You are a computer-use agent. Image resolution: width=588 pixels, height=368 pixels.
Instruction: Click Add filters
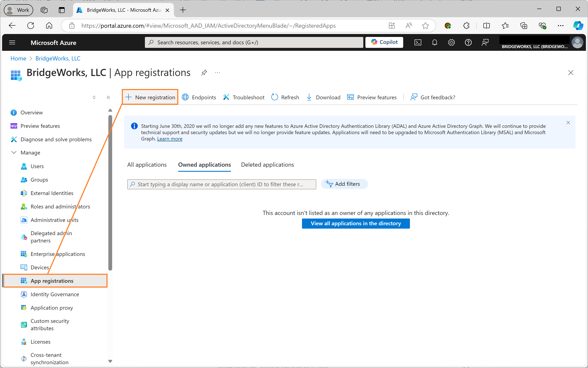[x=344, y=184]
